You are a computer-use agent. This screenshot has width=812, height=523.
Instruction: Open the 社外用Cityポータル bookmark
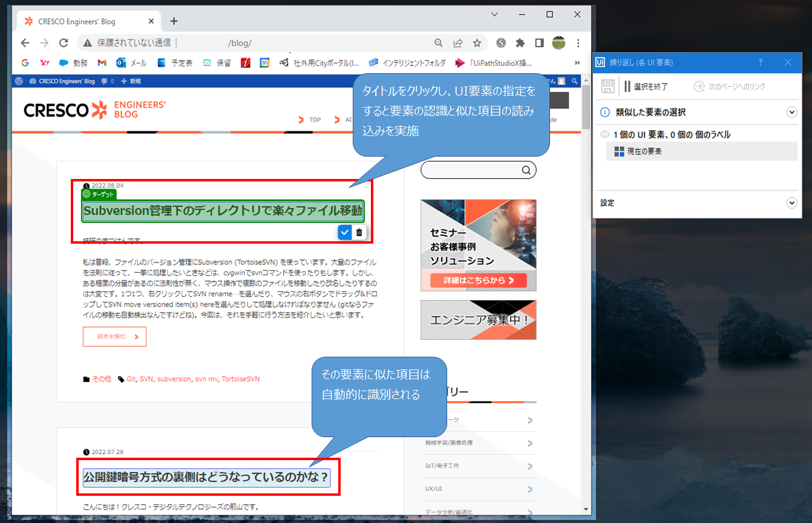pyautogui.click(x=319, y=62)
